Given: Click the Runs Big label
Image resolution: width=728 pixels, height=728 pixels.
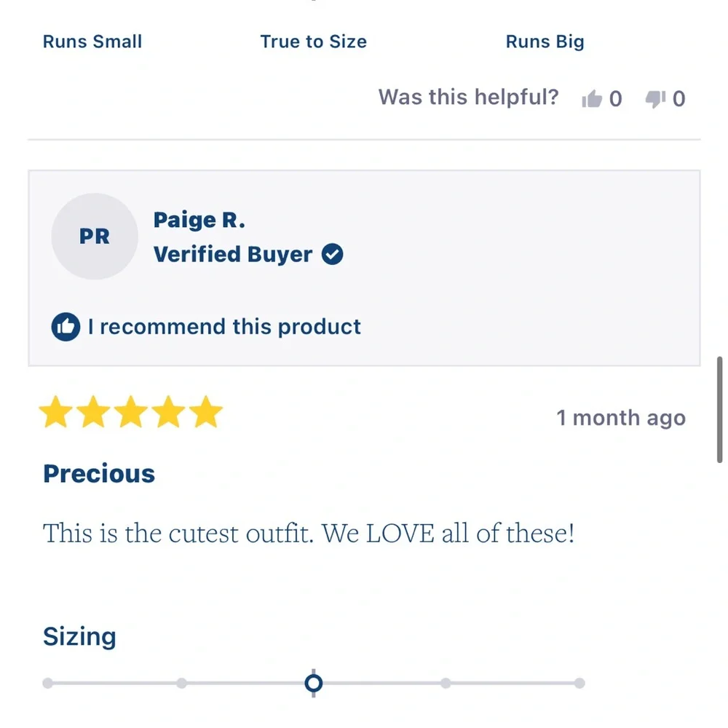Looking at the screenshot, I should 545,42.
